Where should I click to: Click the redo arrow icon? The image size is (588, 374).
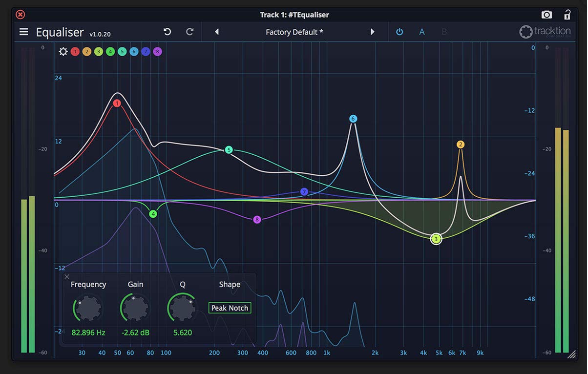pos(190,32)
